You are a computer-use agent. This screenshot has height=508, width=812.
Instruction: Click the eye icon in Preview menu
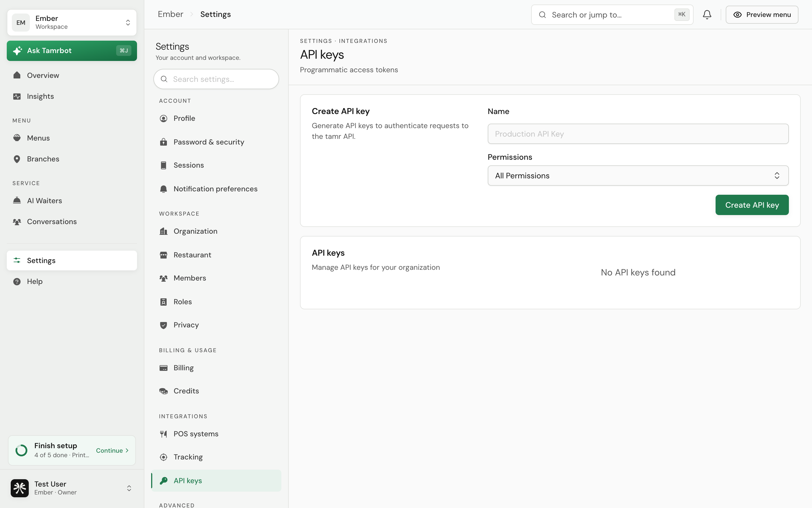(x=737, y=15)
